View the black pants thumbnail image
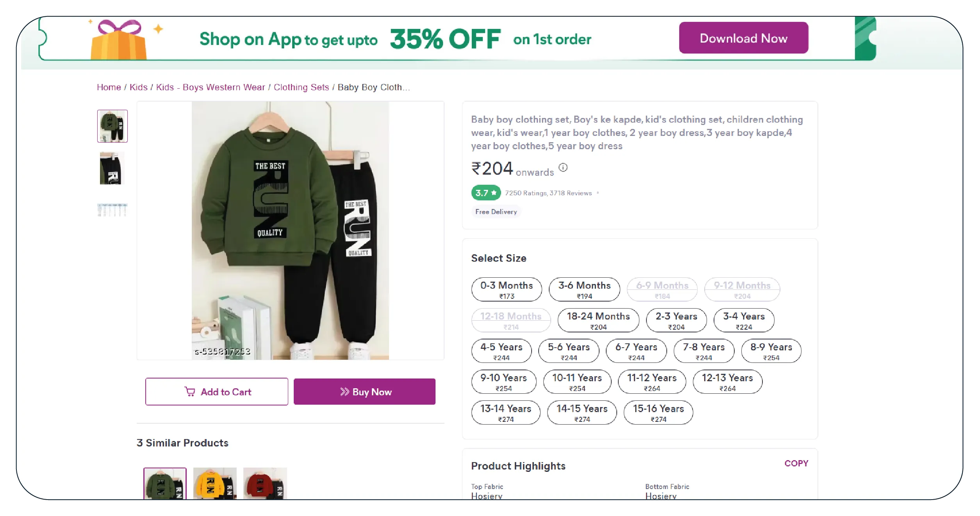This screenshot has width=980, height=516. coord(112,168)
